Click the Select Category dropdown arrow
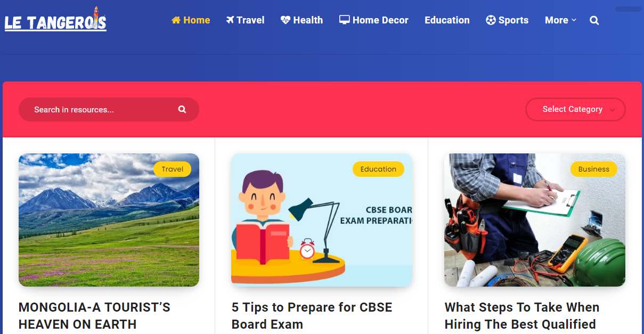 pyautogui.click(x=613, y=110)
